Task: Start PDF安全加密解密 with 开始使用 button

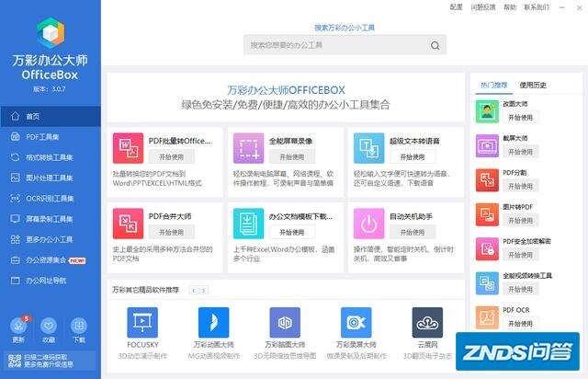Action: (x=521, y=255)
